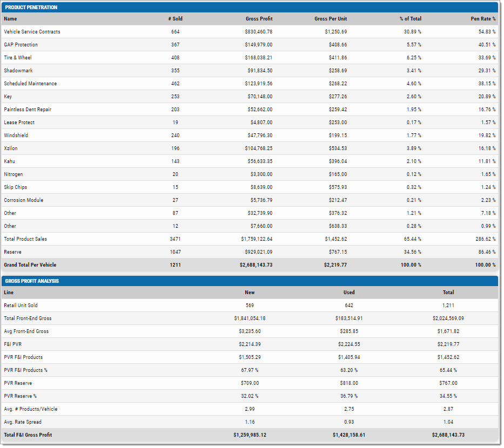The height and width of the screenshot is (448, 504).
Task: Click total avg rate spread 1.04
Action: coord(448,422)
